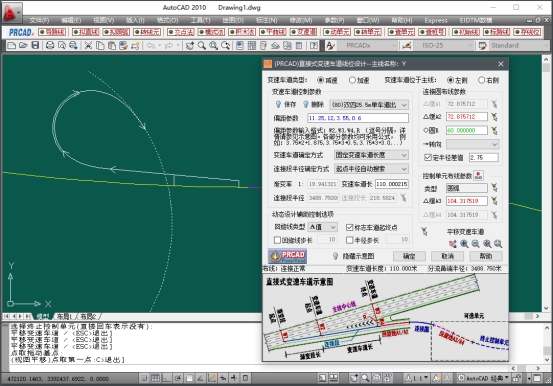Open the 转向 dropdown list
The image size is (553, 386).
[x=473, y=144]
